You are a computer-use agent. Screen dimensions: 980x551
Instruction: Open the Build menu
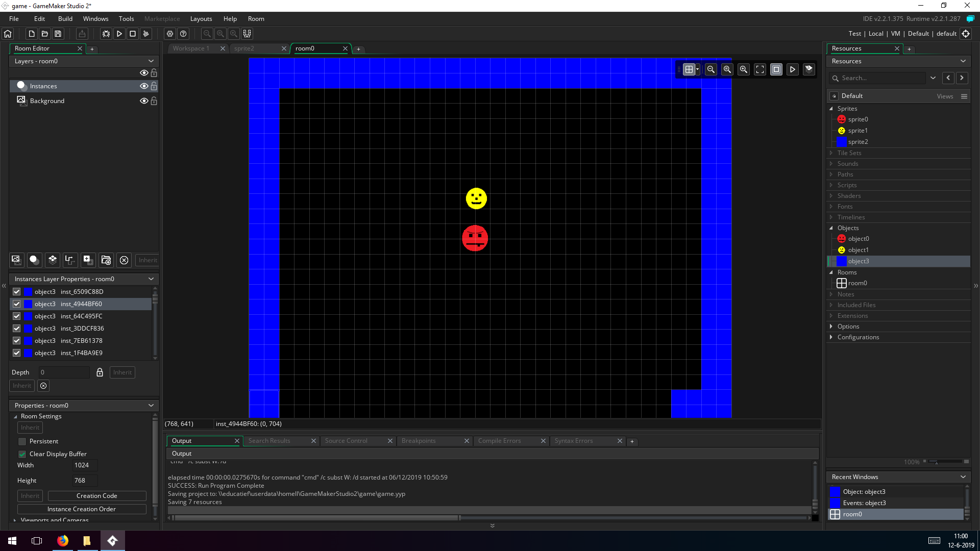coord(65,19)
